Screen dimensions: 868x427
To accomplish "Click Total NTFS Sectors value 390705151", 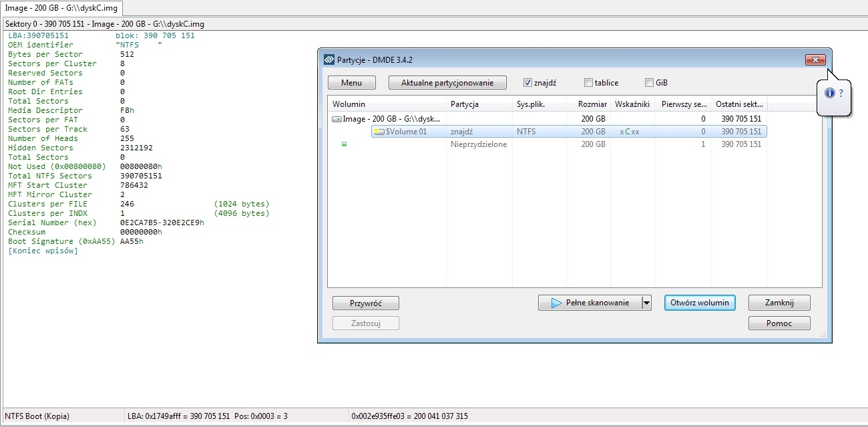I will (141, 176).
